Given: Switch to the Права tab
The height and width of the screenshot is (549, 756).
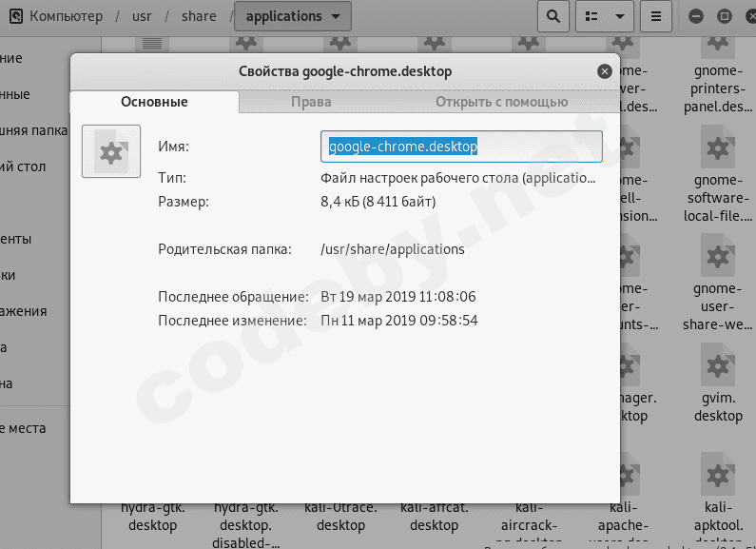Looking at the screenshot, I should (x=311, y=102).
